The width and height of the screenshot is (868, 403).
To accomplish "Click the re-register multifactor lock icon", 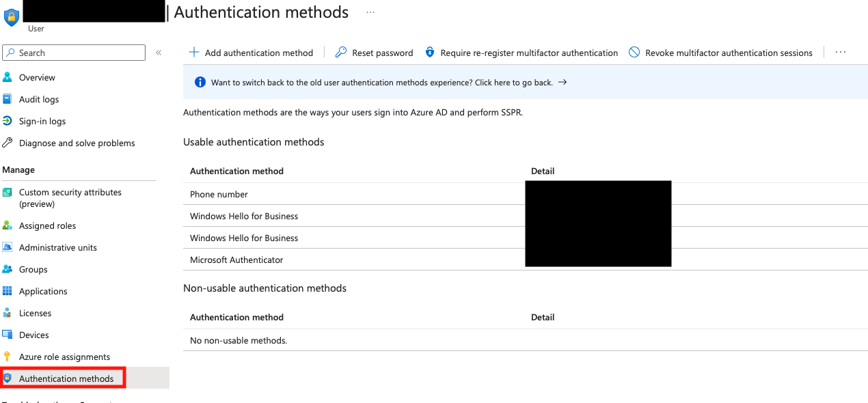I will point(430,53).
